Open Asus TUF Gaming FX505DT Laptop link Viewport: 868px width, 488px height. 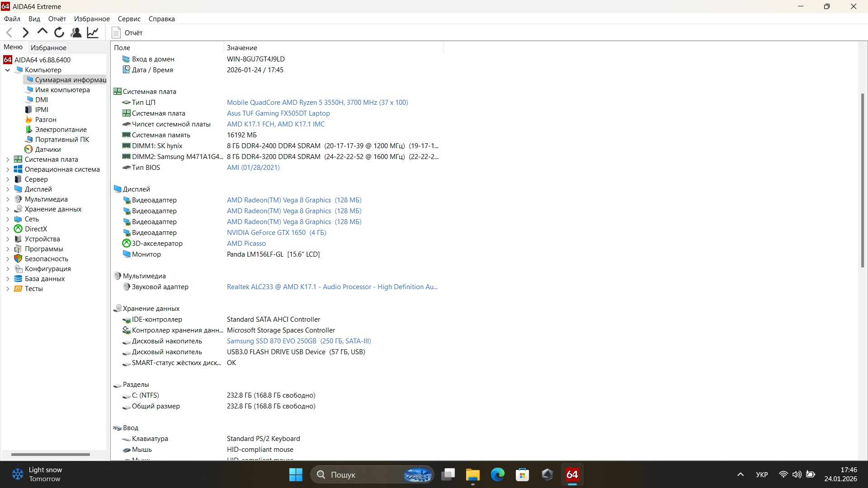(278, 113)
